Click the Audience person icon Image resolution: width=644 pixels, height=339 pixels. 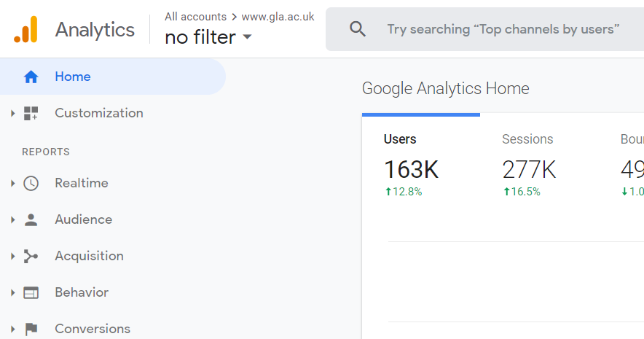[31, 220]
